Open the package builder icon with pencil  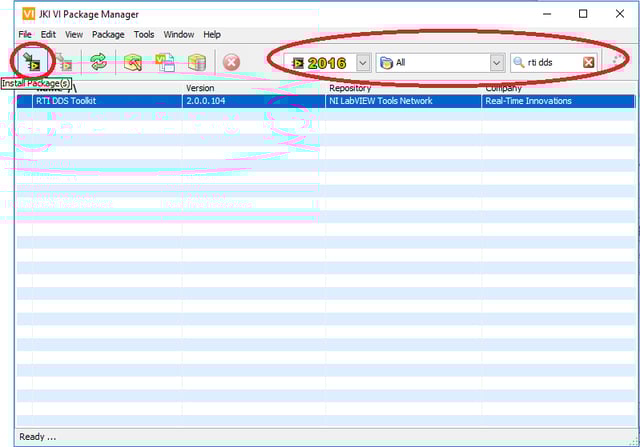tap(133, 62)
